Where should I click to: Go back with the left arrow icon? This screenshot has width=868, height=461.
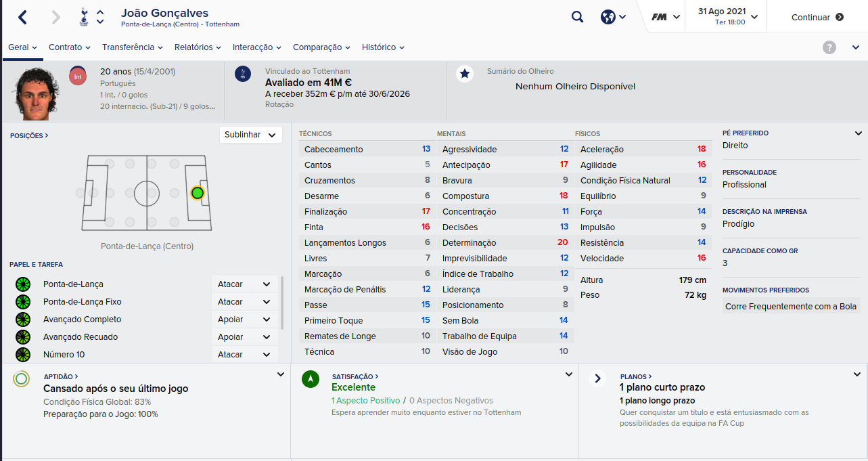[x=22, y=18]
